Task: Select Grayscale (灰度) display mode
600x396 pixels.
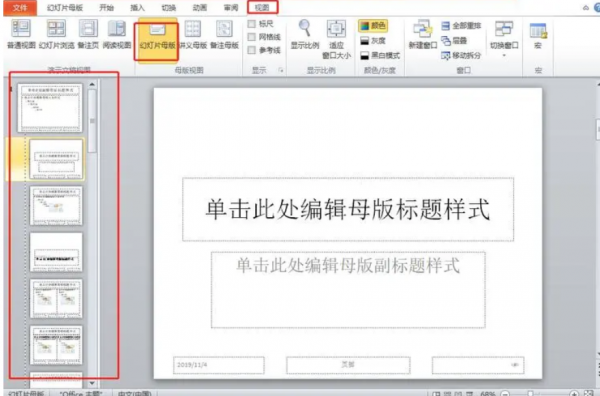Action: [373, 41]
